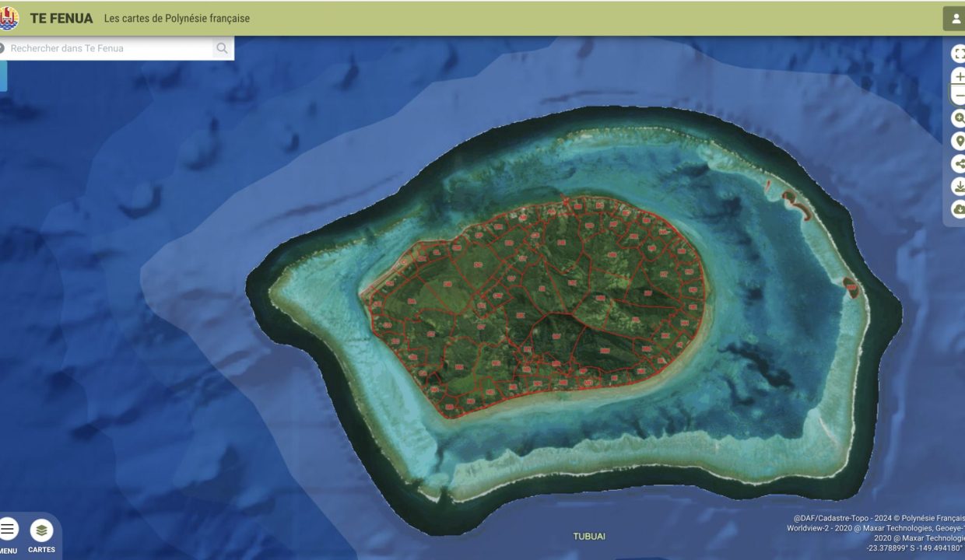Expand the blue side tab below search
The height and width of the screenshot is (560, 965).
3,76
